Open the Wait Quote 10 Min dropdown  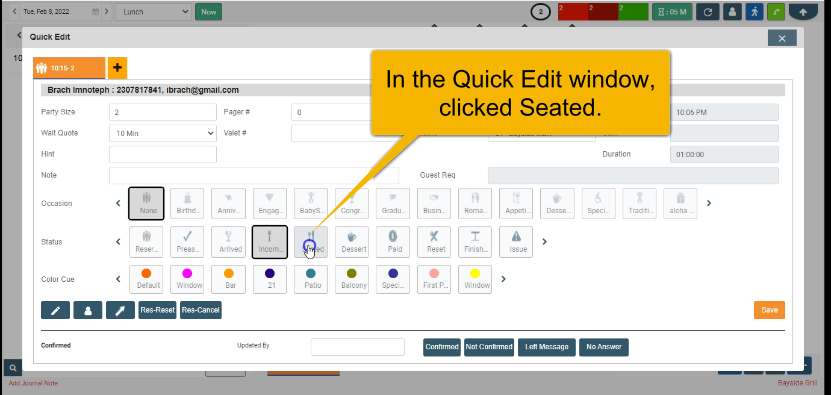click(163, 133)
